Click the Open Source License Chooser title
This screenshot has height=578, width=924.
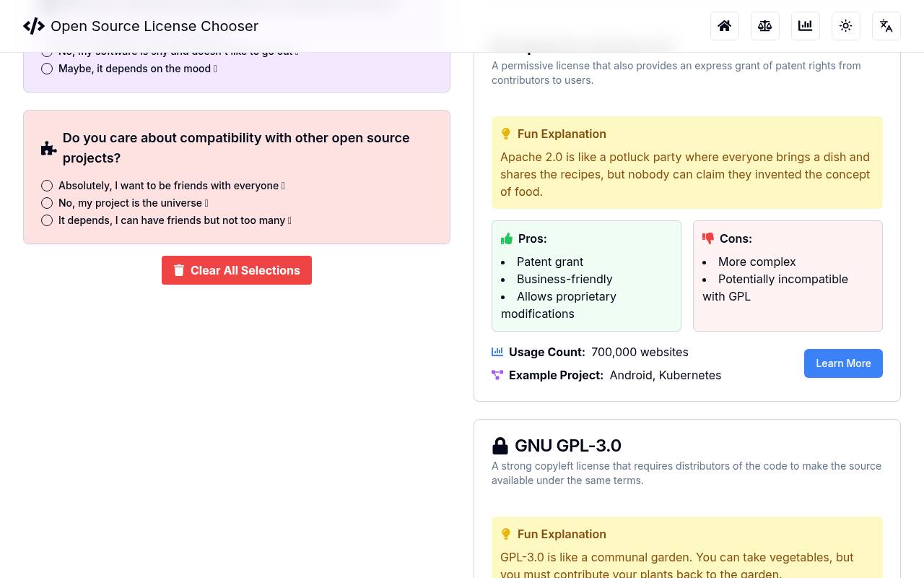[x=154, y=26]
